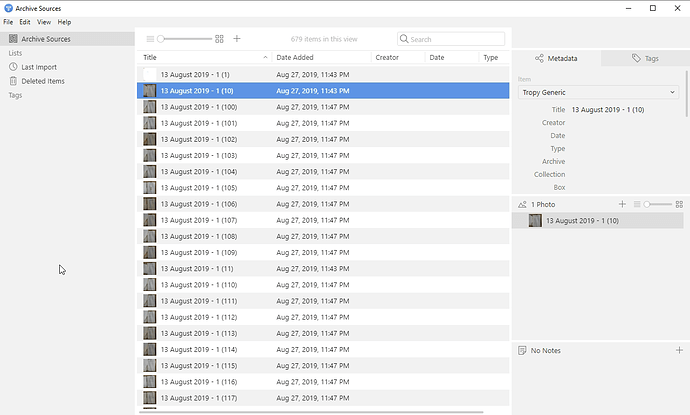Select item 13 August 2019 - 1 (111)
Screen dimensions: 690x415
[323, 301]
